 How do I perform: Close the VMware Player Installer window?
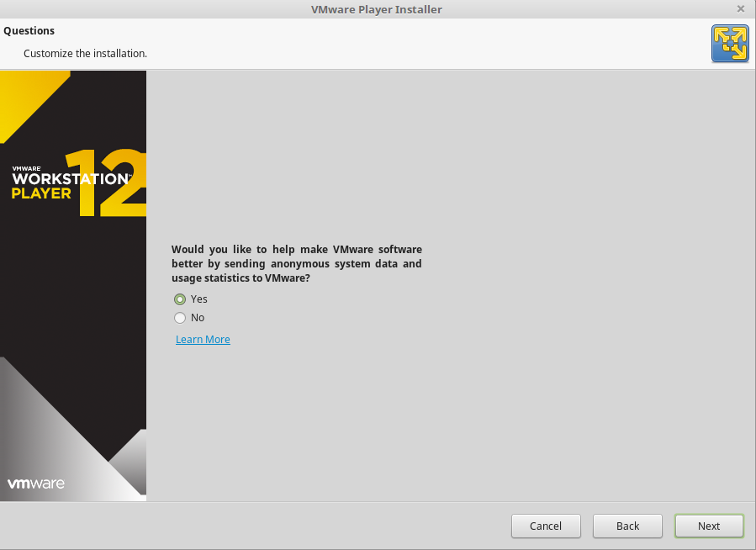741,8
